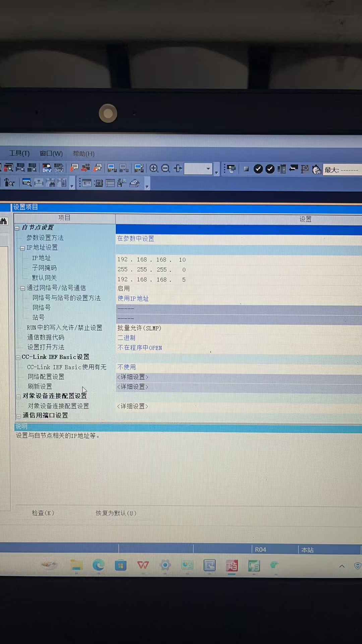Click the first blue Dev icon in toolbar
The height and width of the screenshot is (644, 362).
(47, 168)
